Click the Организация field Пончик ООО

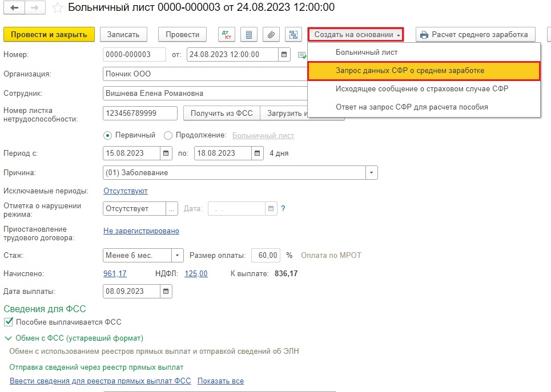point(205,74)
